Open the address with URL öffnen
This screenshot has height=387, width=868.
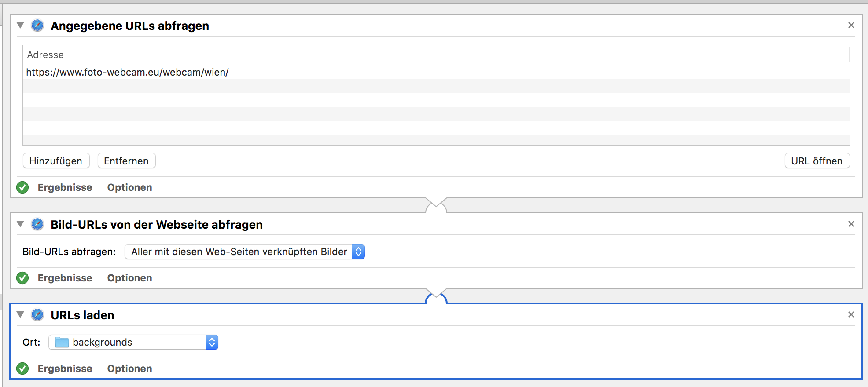817,161
